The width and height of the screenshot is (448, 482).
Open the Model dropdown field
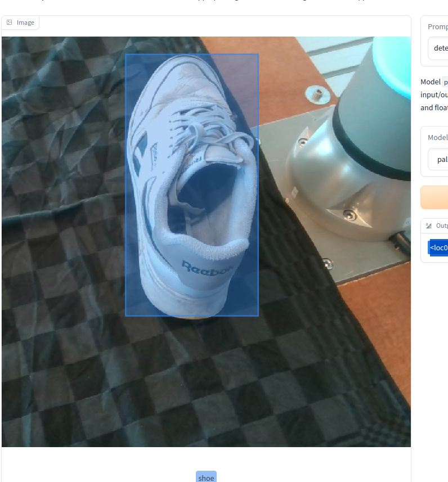438,159
